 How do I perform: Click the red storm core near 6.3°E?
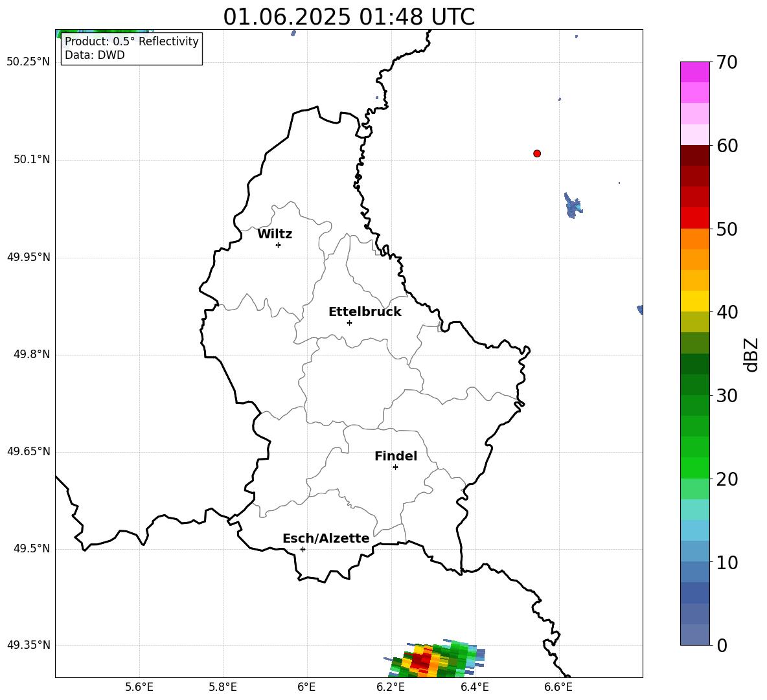[420, 661]
